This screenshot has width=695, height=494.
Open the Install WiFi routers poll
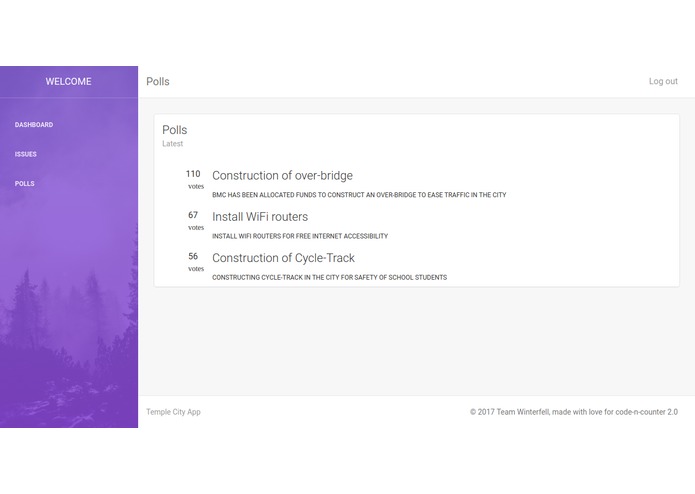(x=260, y=217)
